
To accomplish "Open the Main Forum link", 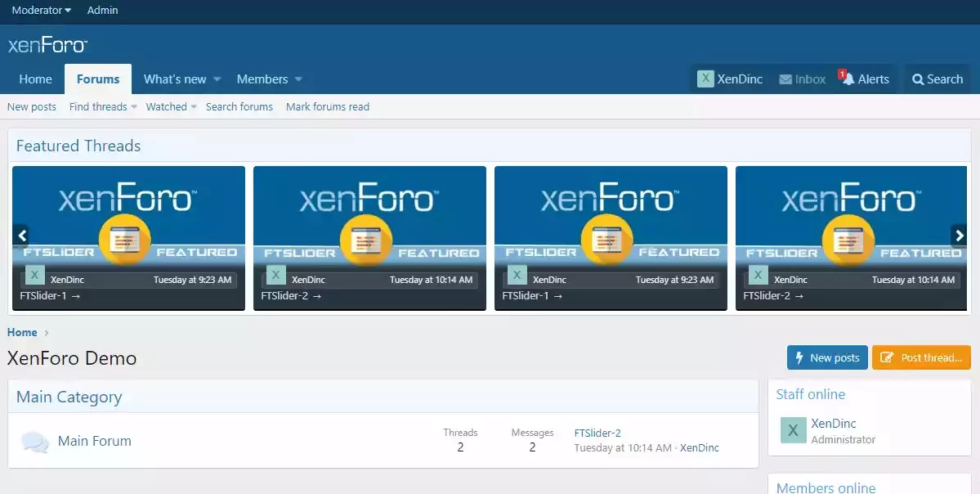I will click(x=94, y=441).
